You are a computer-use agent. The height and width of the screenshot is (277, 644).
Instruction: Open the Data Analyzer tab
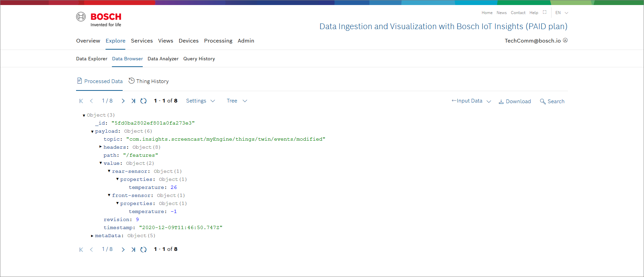click(x=163, y=59)
